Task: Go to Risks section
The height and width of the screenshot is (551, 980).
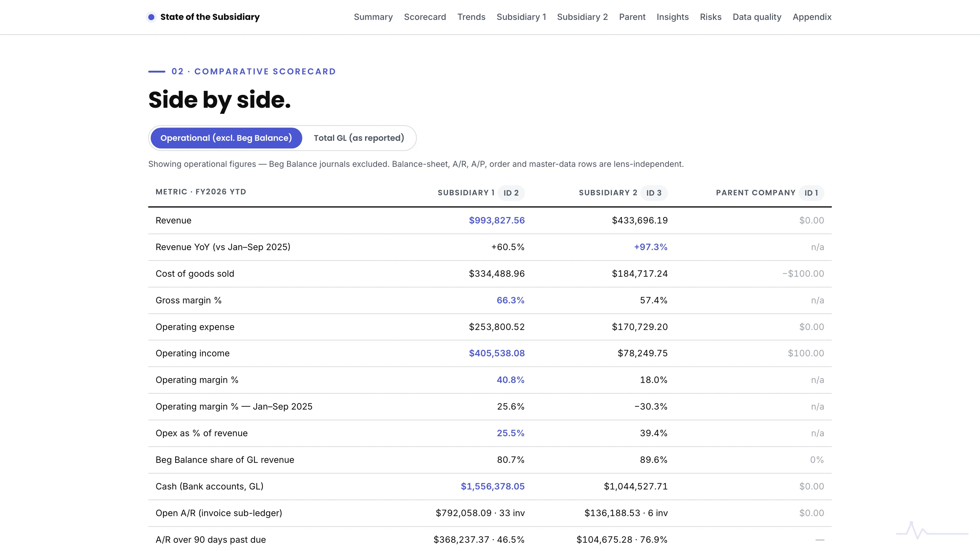Action: tap(710, 17)
